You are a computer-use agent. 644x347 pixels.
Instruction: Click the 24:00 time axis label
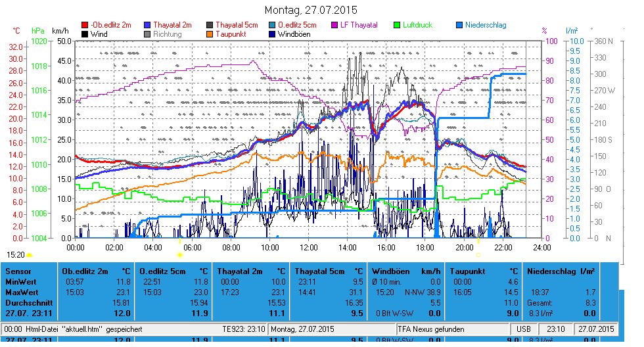click(x=541, y=248)
